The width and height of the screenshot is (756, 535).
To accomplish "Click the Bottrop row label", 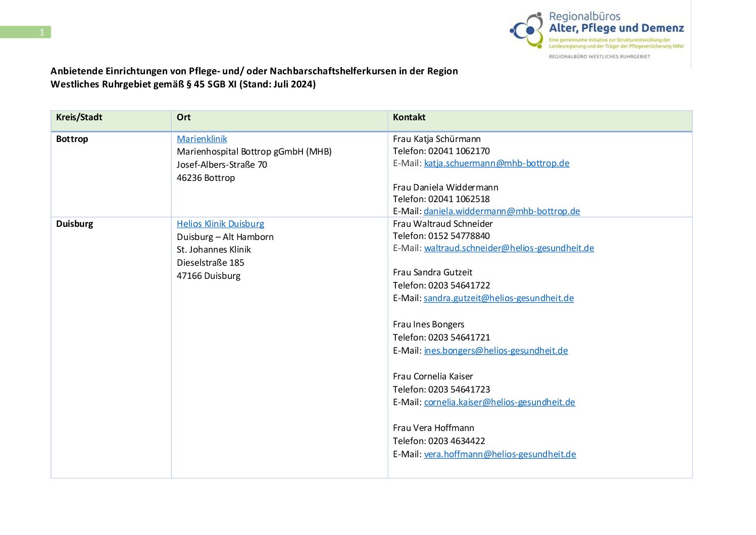I will [x=72, y=139].
